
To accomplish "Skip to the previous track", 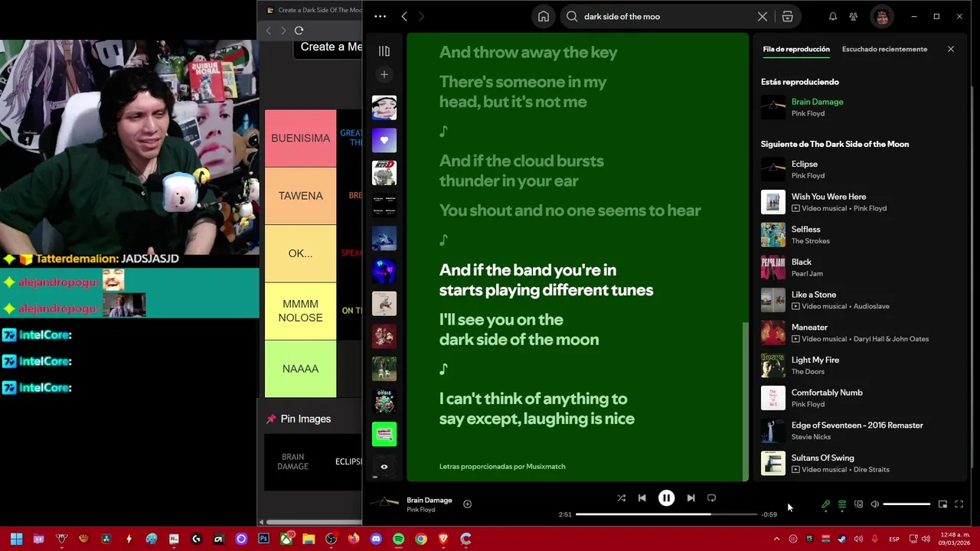I will [x=642, y=498].
